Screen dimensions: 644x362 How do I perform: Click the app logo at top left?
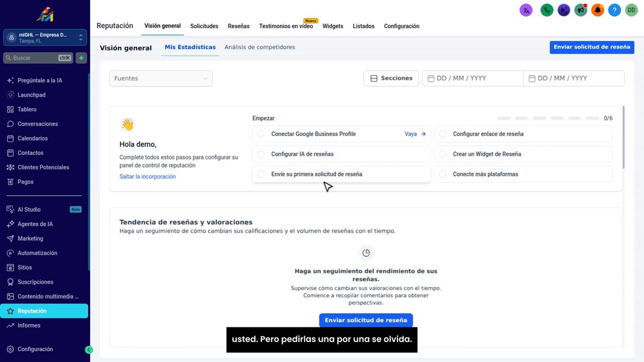44,15
